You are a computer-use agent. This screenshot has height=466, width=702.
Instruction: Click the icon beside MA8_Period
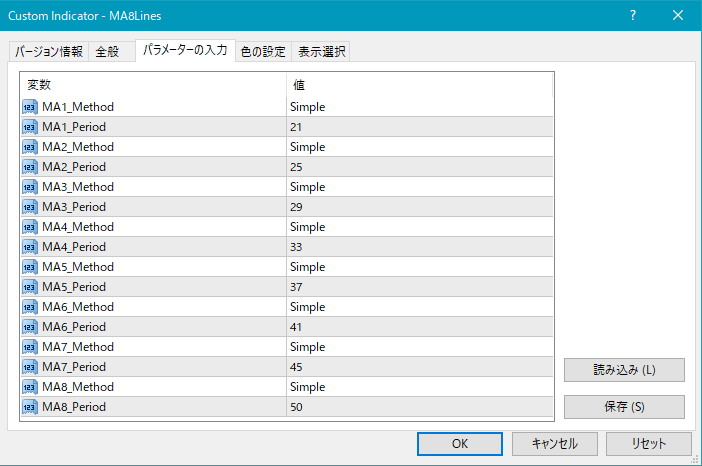click(29, 407)
